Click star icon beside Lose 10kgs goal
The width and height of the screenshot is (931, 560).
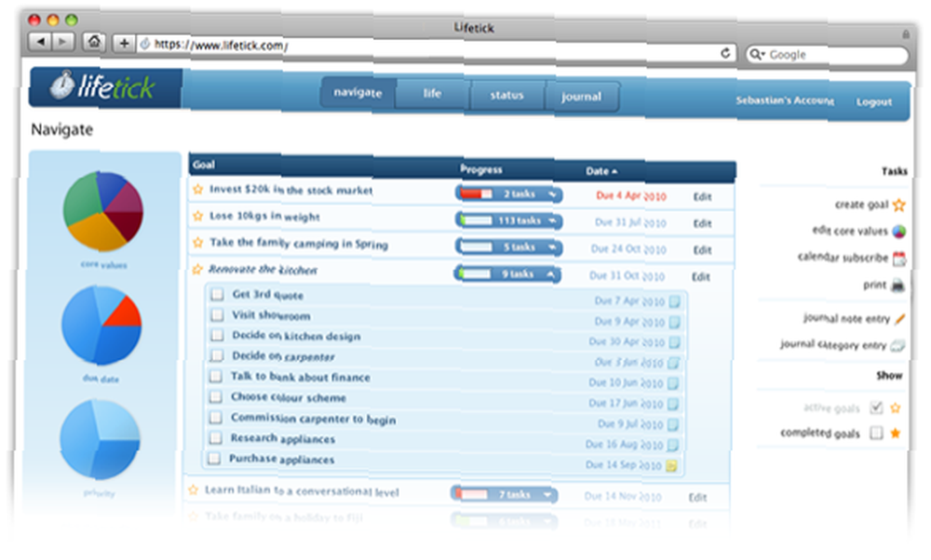197,216
